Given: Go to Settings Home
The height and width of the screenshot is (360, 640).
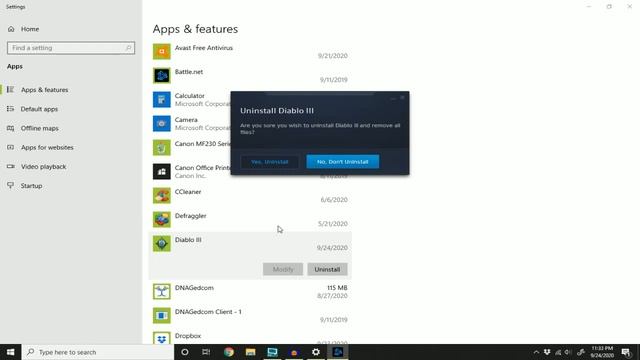Looking at the screenshot, I should [30, 29].
